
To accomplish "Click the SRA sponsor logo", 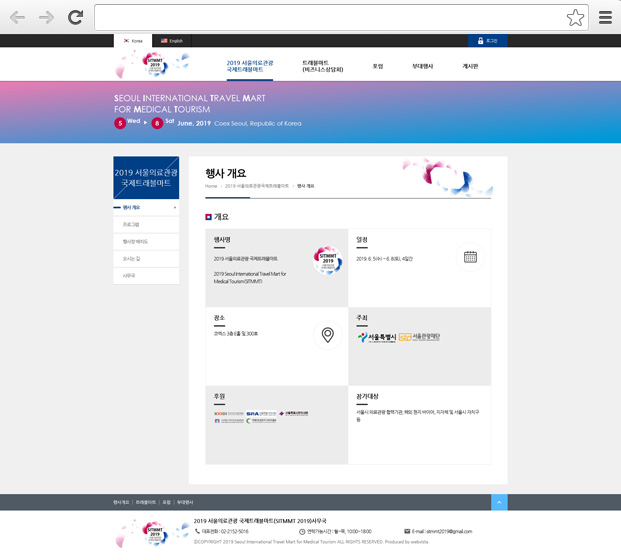I will (x=261, y=413).
